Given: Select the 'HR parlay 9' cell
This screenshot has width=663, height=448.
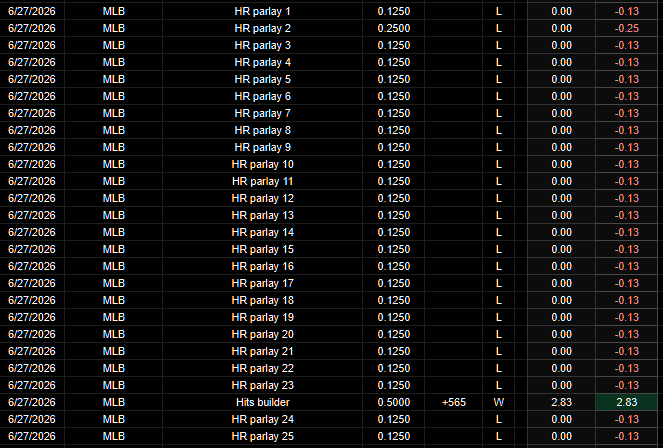Looking at the screenshot, I should [x=262, y=147].
